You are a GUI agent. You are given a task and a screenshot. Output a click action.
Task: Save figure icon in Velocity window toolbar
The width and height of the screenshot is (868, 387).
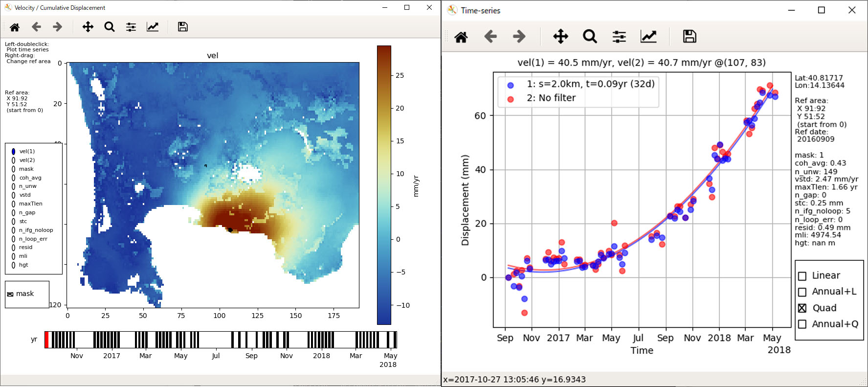click(183, 27)
